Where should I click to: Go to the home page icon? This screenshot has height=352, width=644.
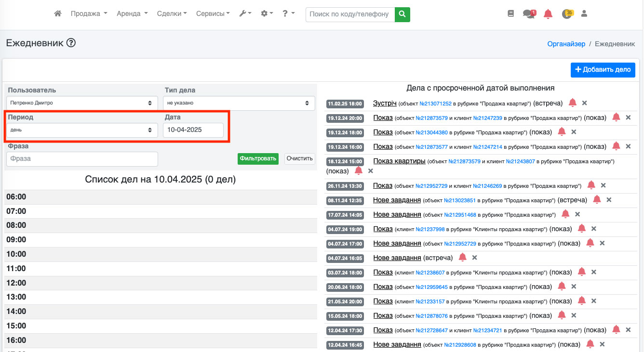[58, 14]
